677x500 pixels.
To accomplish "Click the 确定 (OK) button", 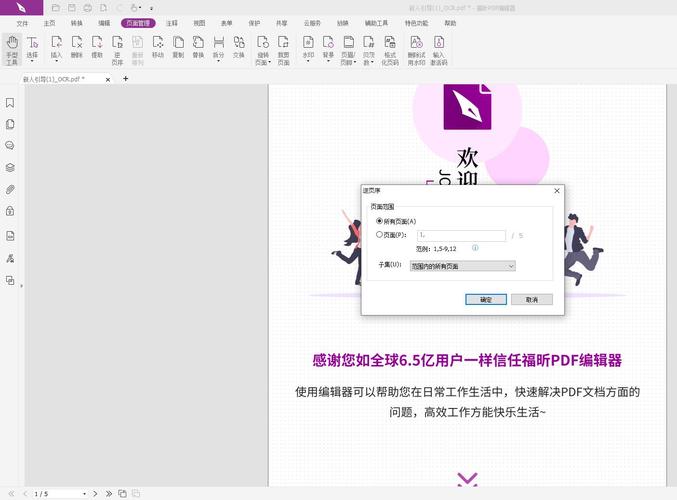I will click(486, 299).
